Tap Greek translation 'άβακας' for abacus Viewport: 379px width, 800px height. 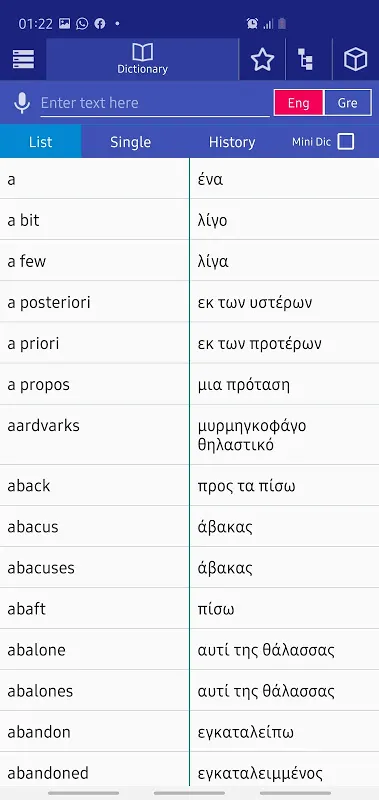click(x=225, y=527)
